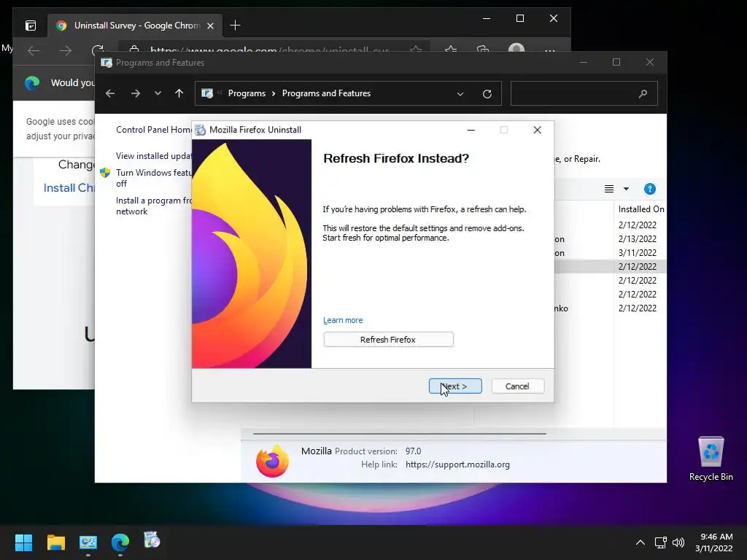This screenshot has width=747, height=560.
Task: Click the support.mozilla.org help link text
Action: tap(457, 464)
